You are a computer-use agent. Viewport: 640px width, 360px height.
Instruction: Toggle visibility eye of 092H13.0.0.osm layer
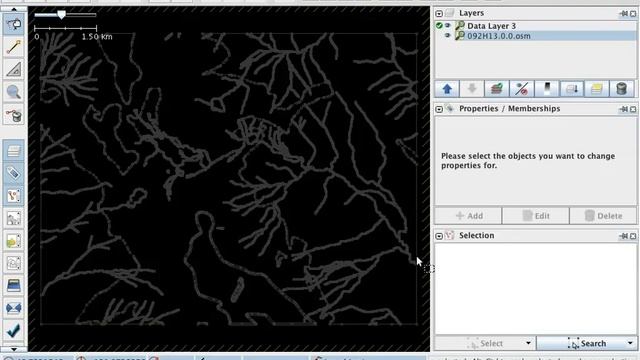pos(448,36)
